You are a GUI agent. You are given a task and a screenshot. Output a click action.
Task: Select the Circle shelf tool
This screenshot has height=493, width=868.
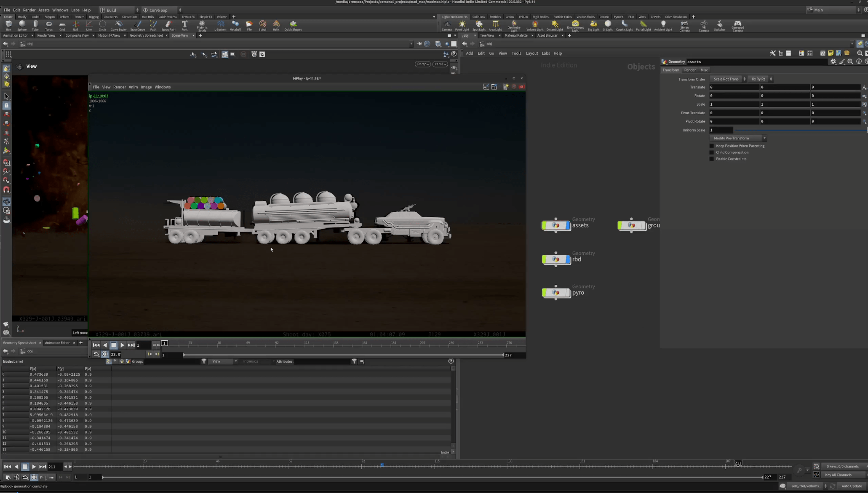point(102,26)
